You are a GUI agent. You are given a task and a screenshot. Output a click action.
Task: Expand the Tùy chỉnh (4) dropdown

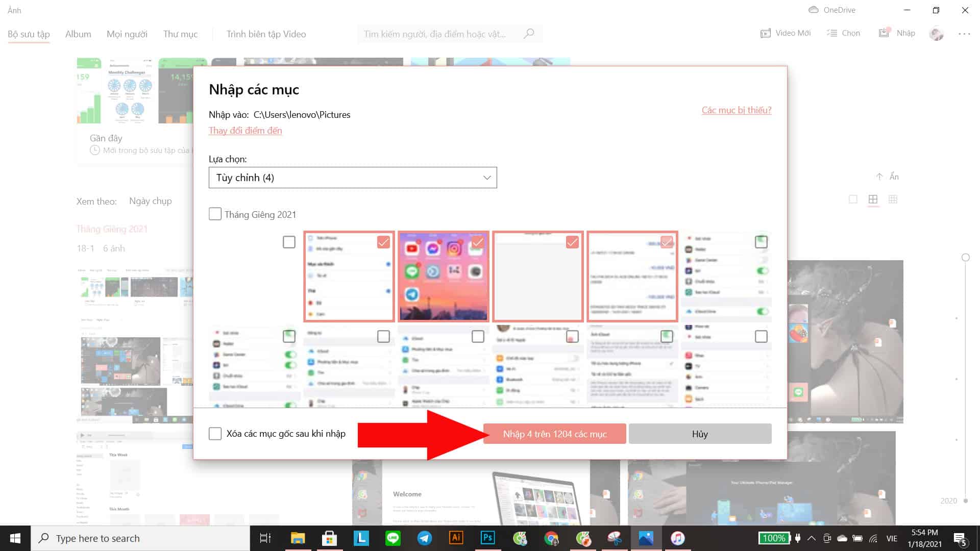tap(352, 178)
